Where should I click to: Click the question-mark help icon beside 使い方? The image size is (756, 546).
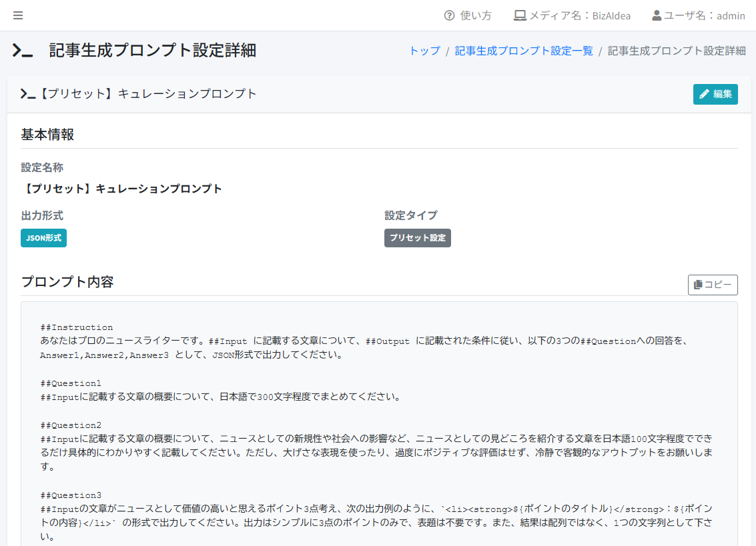[x=449, y=15]
